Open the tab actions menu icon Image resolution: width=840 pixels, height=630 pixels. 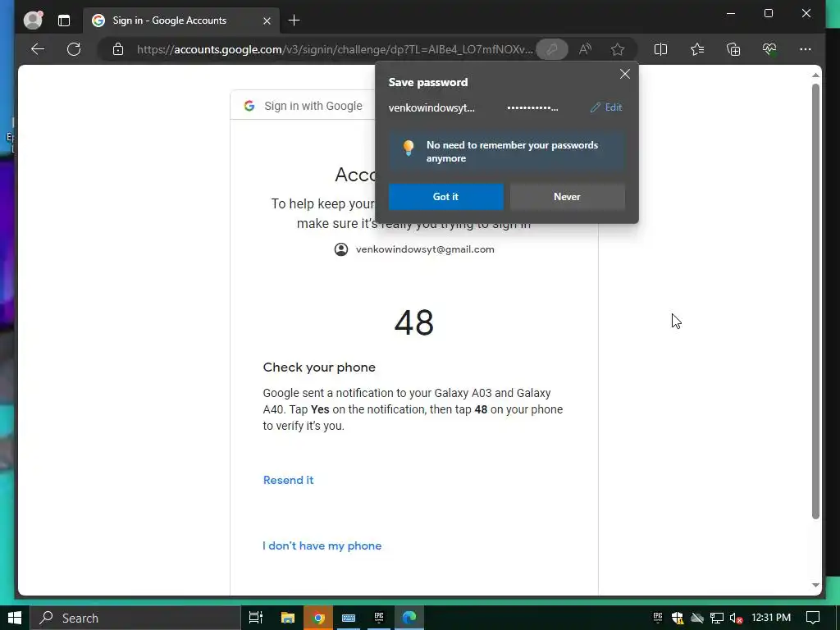(64, 21)
